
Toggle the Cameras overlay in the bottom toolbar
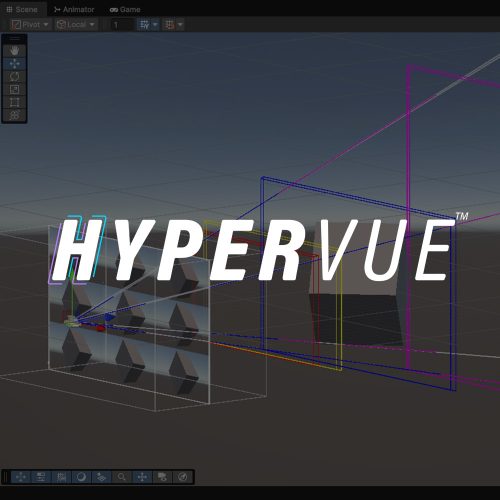coord(162,477)
